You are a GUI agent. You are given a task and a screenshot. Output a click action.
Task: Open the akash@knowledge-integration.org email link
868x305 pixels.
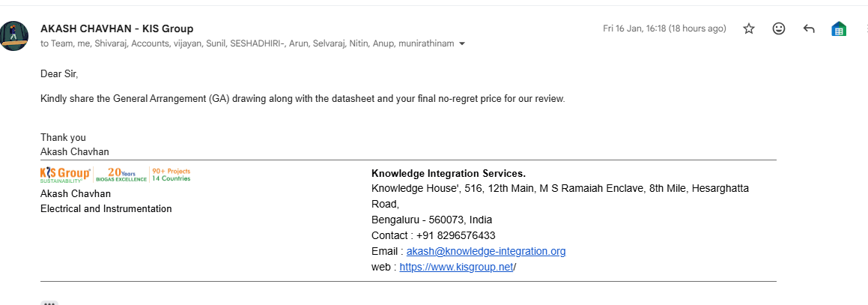click(485, 251)
